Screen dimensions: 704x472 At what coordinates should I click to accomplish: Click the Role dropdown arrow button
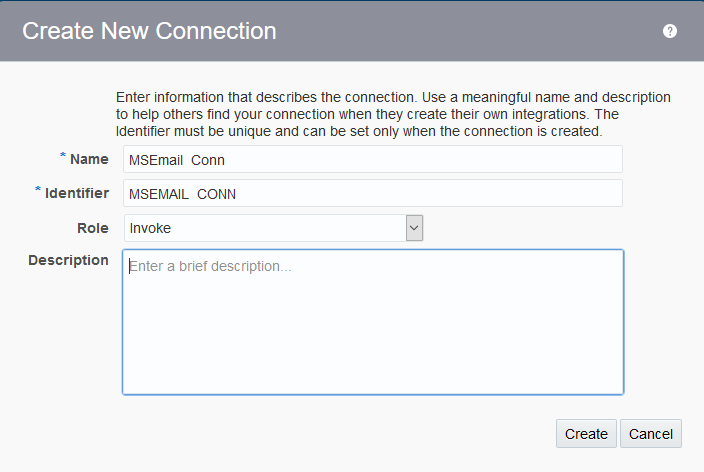tap(414, 228)
